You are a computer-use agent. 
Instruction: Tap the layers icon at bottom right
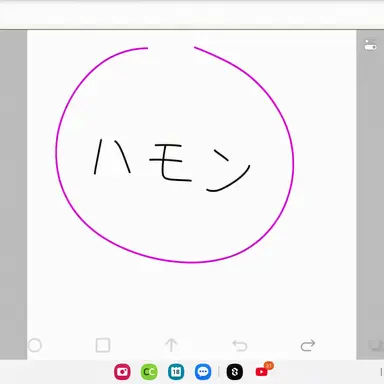[x=376, y=345]
